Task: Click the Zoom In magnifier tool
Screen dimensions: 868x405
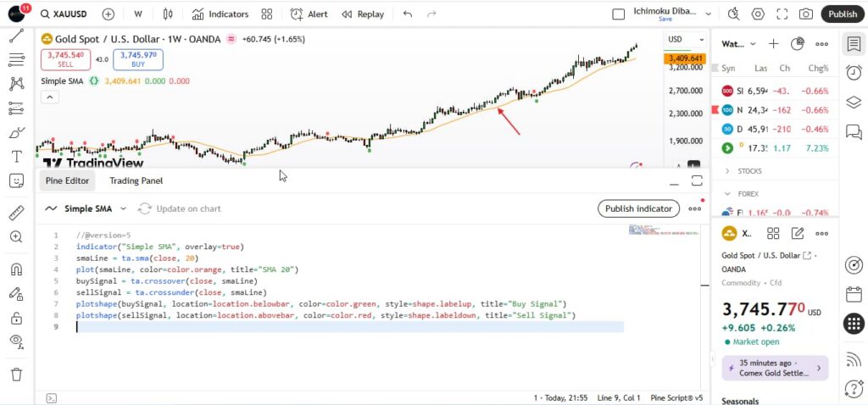Action: click(x=16, y=237)
